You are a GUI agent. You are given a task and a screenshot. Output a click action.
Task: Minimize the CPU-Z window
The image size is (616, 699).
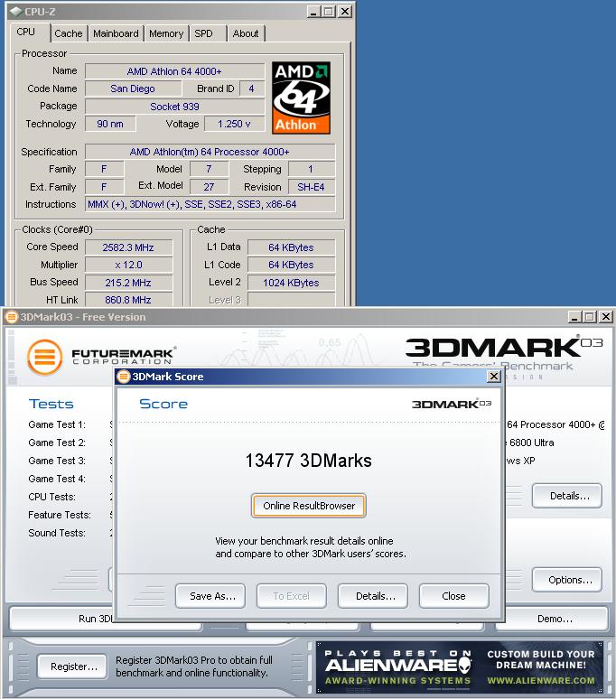[314, 12]
